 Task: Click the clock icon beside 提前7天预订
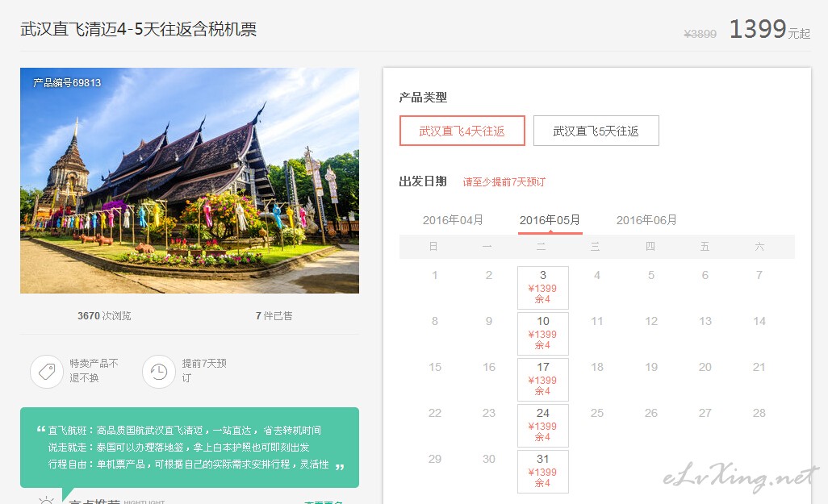point(158,372)
